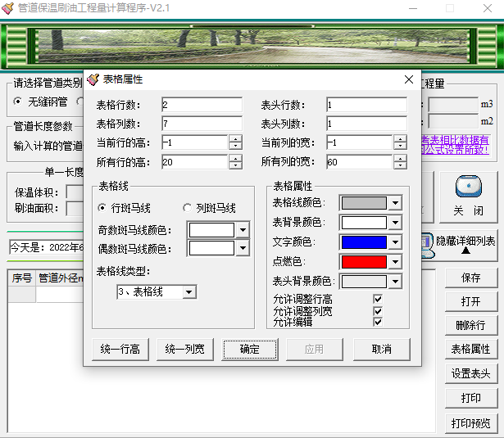Click the 关闭 computer icon button

pyautogui.click(x=468, y=197)
